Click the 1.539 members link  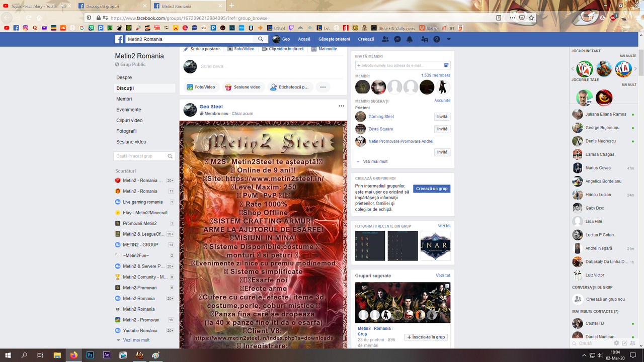pos(436,75)
